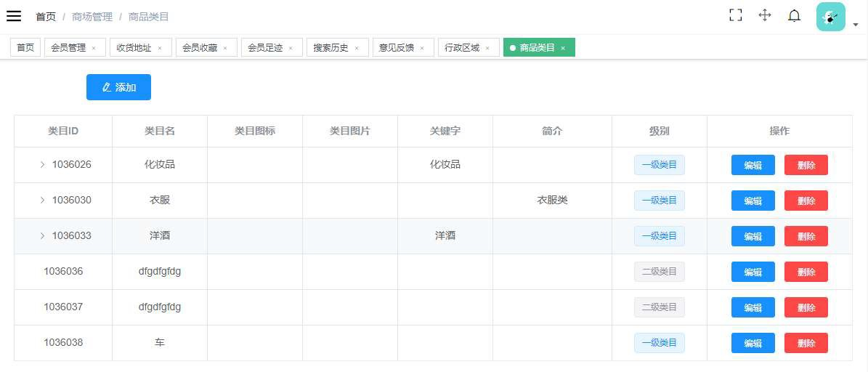Delete category 1036036 dfgdfgfdg
The height and width of the screenshot is (372, 868).
tap(806, 272)
